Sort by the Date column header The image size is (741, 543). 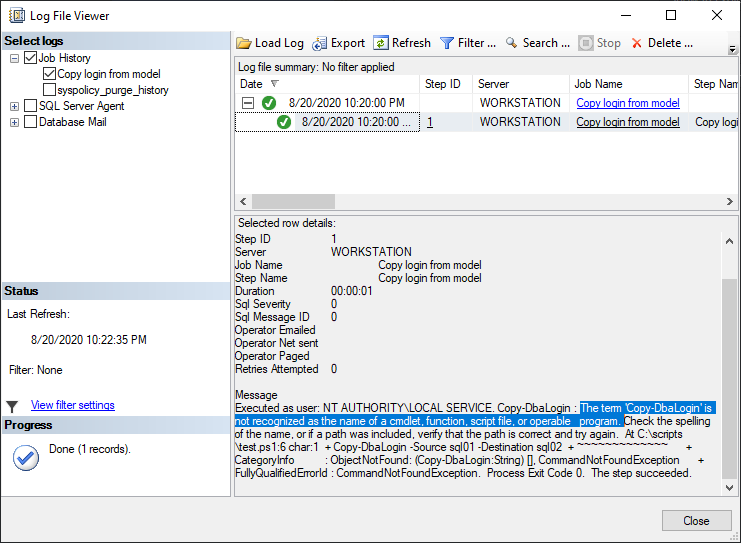point(327,84)
